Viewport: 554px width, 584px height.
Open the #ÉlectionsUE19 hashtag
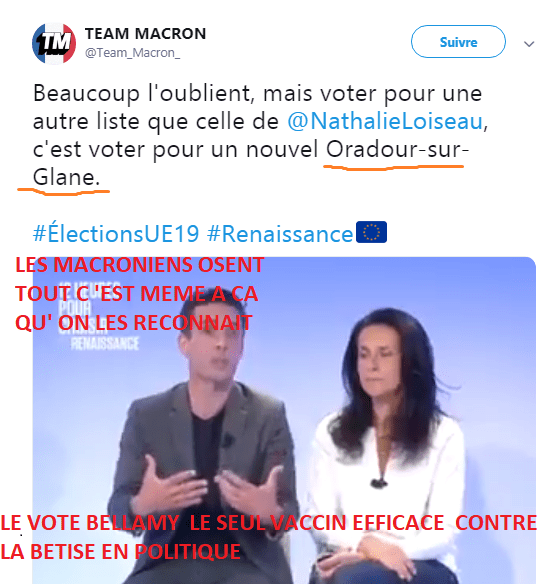point(116,234)
